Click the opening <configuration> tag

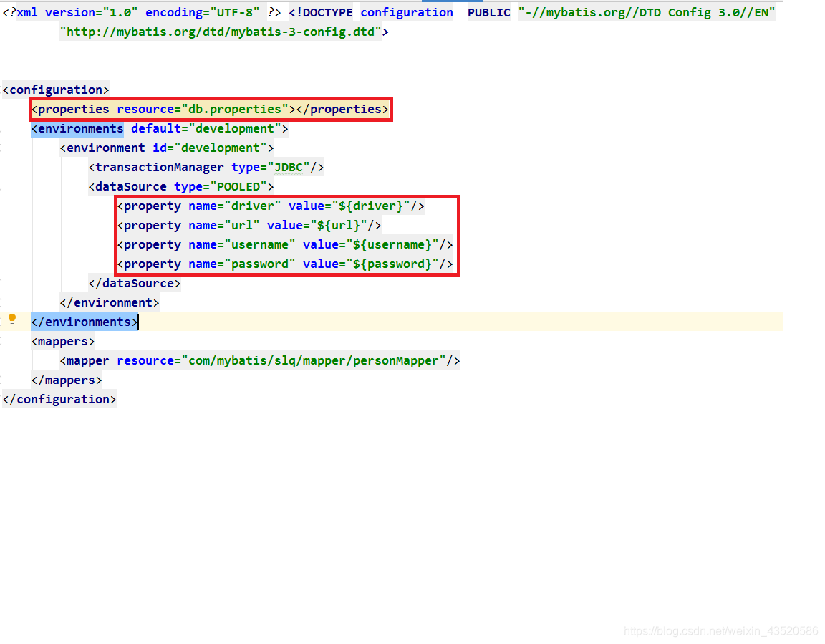[56, 90]
